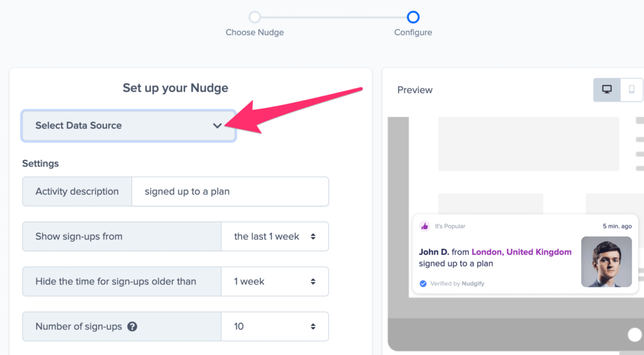Viewport: 644px width, 355px height.
Task: Switch preview to desktop view
Action: pyautogui.click(x=607, y=89)
